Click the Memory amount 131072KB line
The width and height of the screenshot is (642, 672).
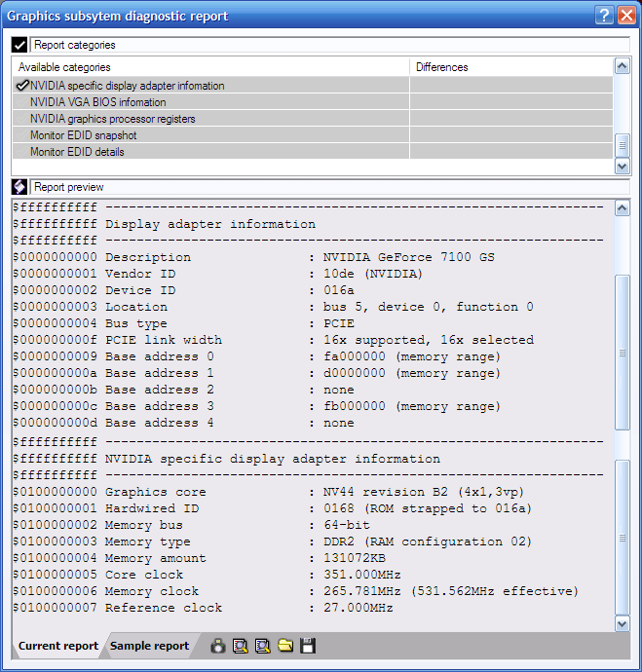200,558
